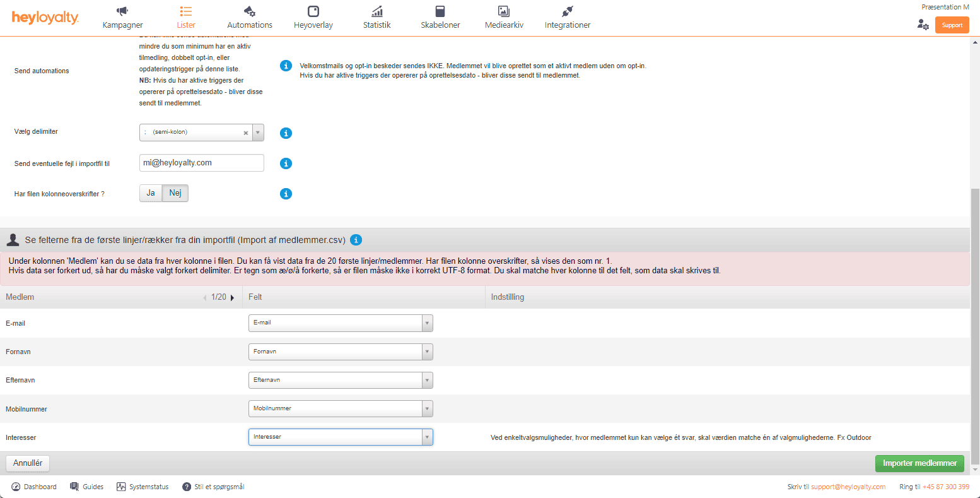
Task: Select the Stil et spørgsmål question icon
Action: [x=185, y=486]
